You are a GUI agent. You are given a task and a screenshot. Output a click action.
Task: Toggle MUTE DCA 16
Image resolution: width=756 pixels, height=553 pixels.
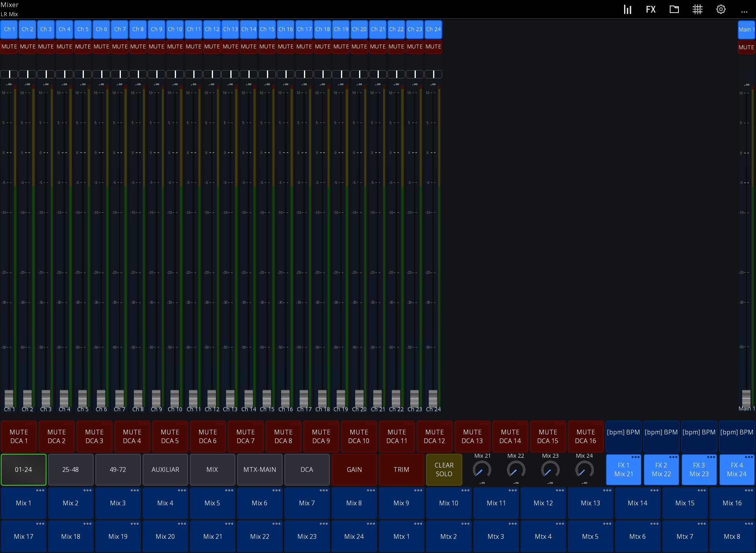point(586,436)
